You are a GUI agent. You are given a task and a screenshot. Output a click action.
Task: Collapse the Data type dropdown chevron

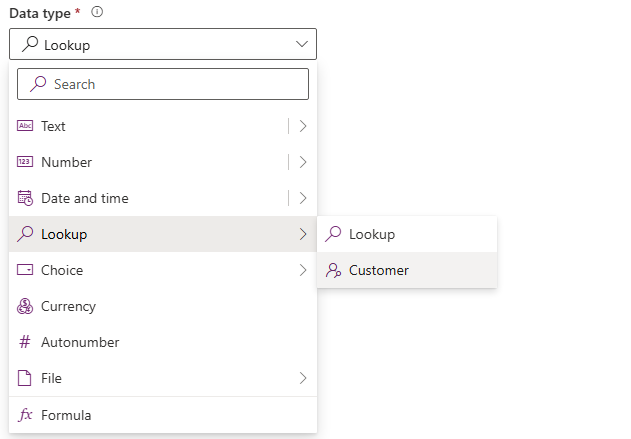tap(302, 44)
